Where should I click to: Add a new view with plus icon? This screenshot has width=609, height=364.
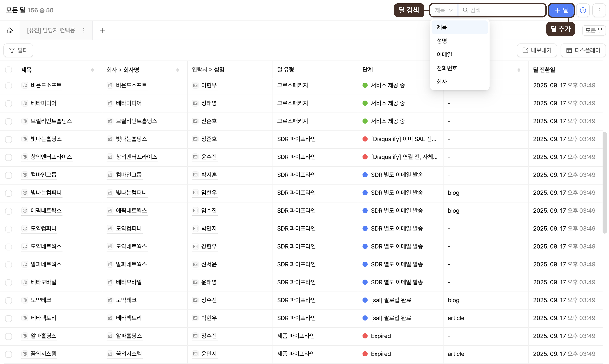[x=103, y=30]
